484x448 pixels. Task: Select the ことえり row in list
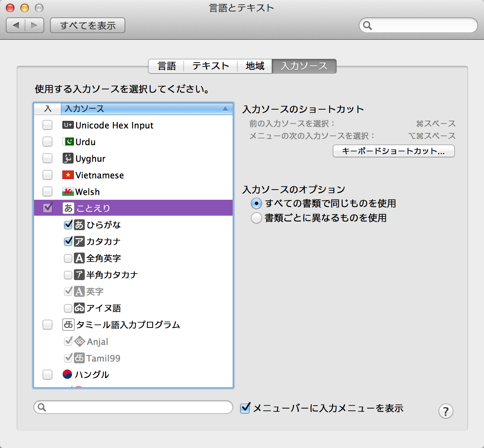tap(145, 208)
